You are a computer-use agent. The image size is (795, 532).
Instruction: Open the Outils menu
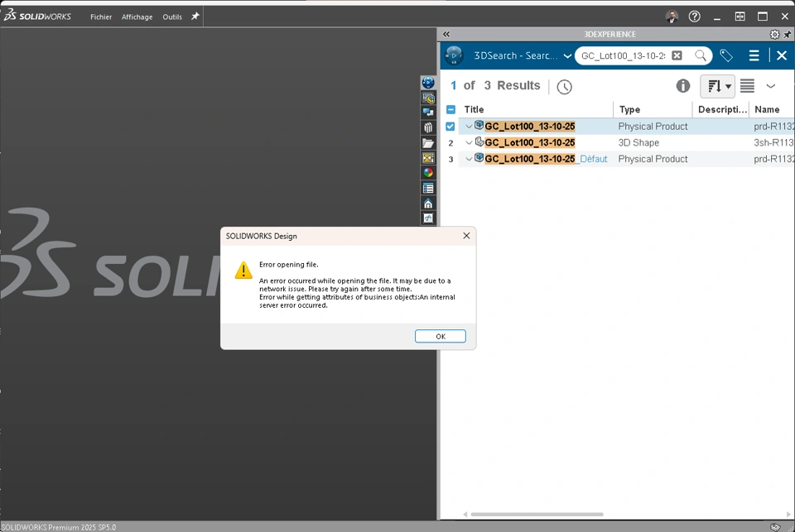click(172, 17)
